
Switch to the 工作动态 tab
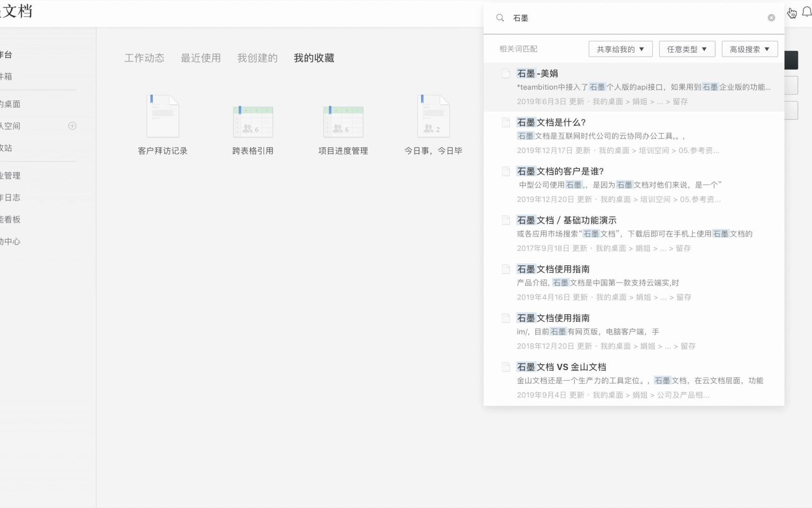tap(144, 58)
